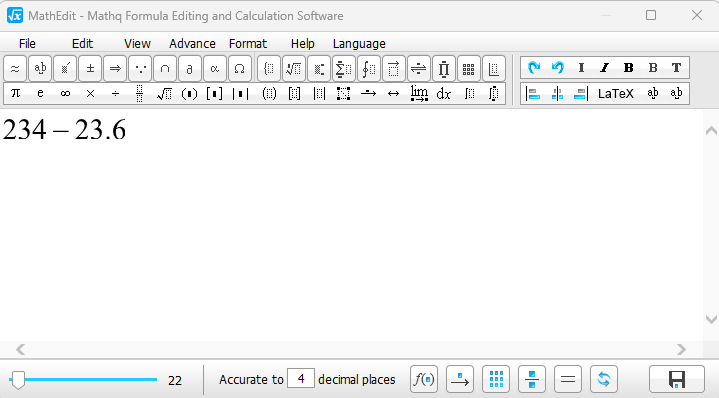Viewport: 719px width, 398px height.
Task: Apply upright roman I style
Action: coord(581,68)
